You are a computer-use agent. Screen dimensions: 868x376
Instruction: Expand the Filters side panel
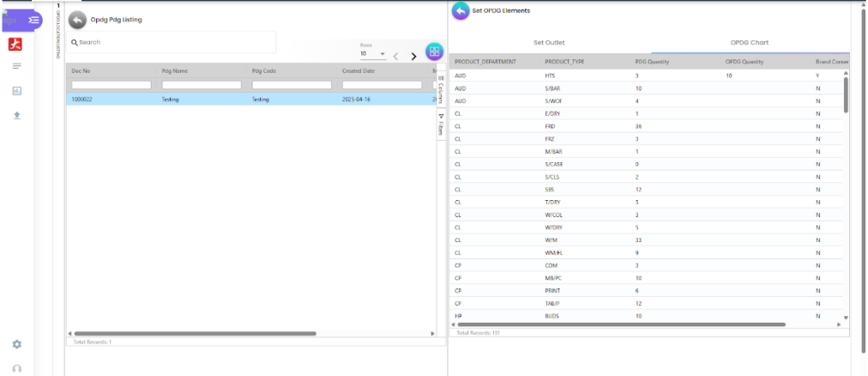[441, 124]
